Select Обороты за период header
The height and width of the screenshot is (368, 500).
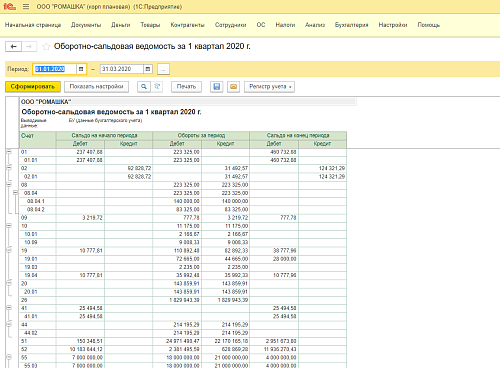click(x=201, y=135)
